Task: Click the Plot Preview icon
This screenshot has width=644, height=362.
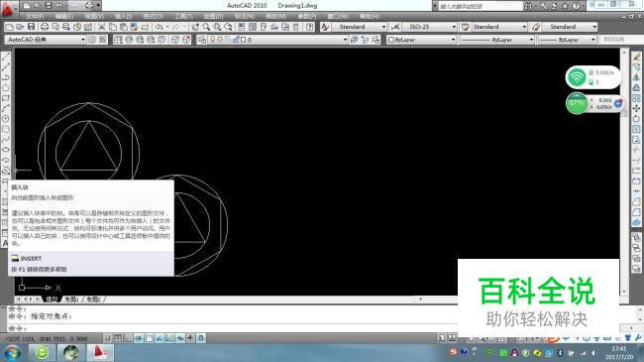Action: (55, 27)
